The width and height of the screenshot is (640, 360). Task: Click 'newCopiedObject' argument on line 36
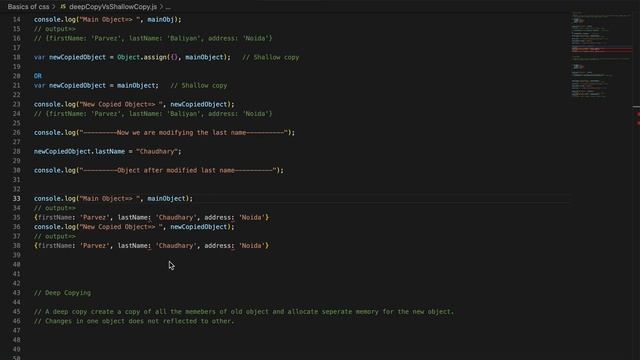[200, 227]
